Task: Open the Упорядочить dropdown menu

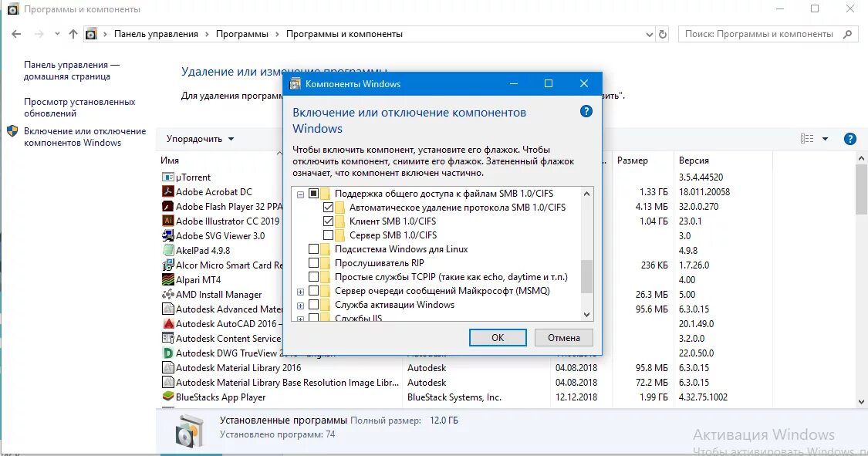Action: click(200, 139)
